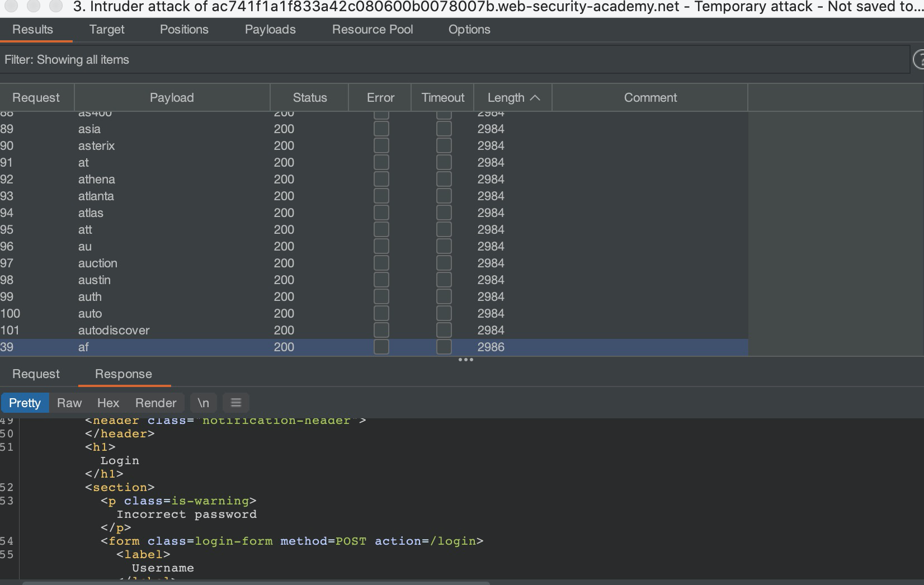Toggle the Timeout checkbox for athena row
Viewport: 924px width, 585px height.
pos(444,179)
